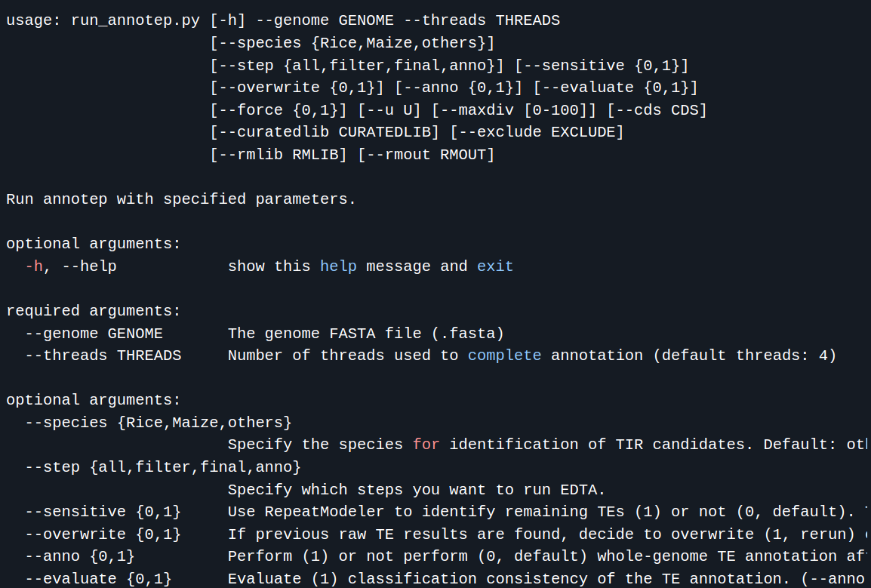This screenshot has height=588, width=871.
Task: Click the red "for" keyword in species description
Action: (426, 445)
